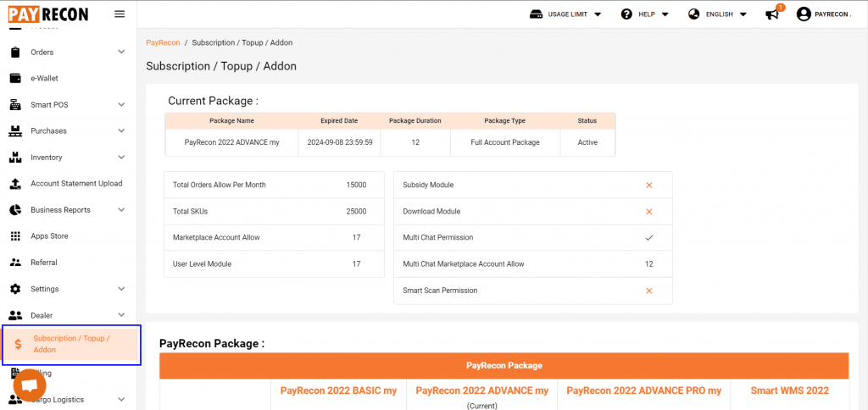Click the Orders clipboard icon
868x410 pixels.
click(15, 52)
